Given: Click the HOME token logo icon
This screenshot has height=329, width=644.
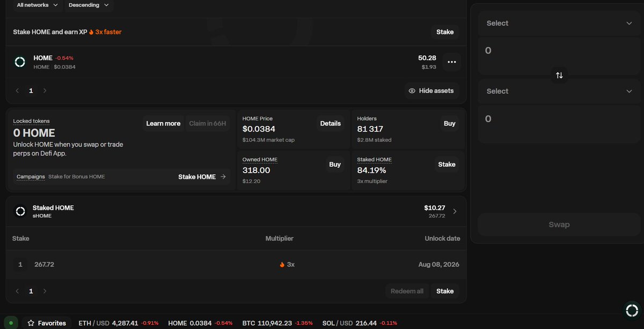Looking at the screenshot, I should 20,62.
